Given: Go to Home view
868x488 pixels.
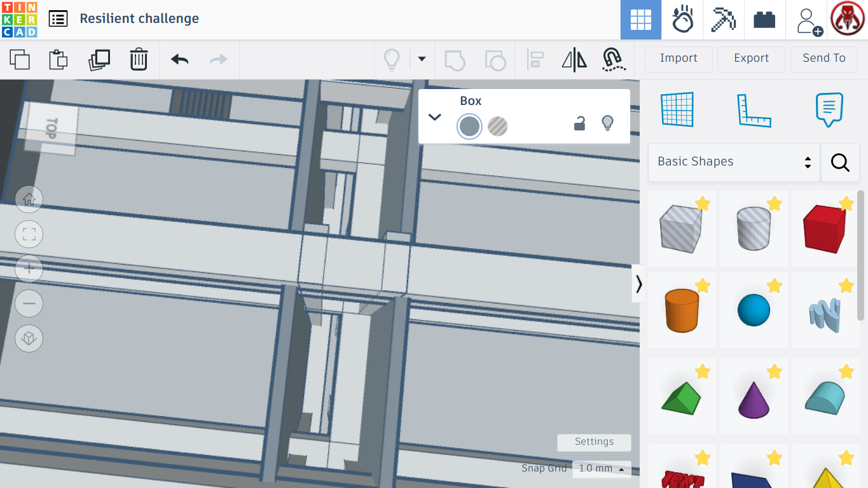Looking at the screenshot, I should (29, 200).
